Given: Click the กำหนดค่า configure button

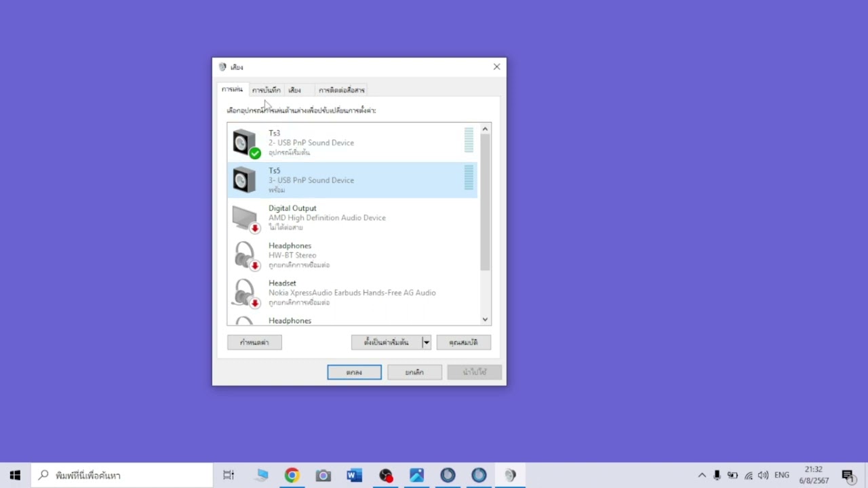Looking at the screenshot, I should point(254,342).
